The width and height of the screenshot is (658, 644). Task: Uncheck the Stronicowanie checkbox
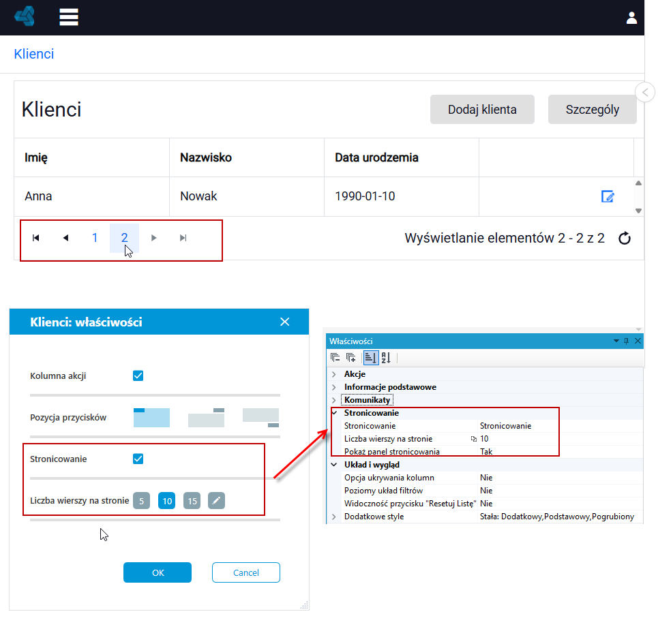tap(138, 459)
